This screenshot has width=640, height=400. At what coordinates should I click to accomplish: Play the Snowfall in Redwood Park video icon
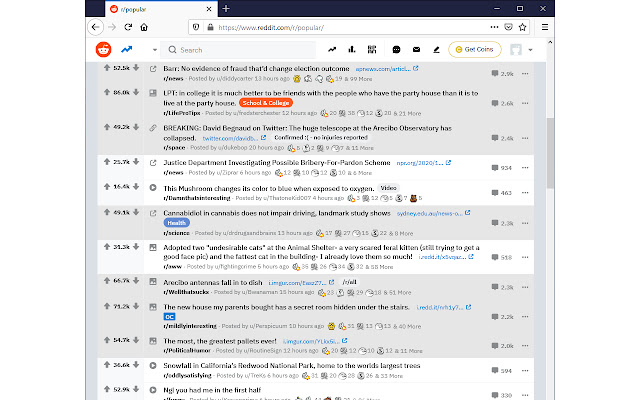point(153,365)
